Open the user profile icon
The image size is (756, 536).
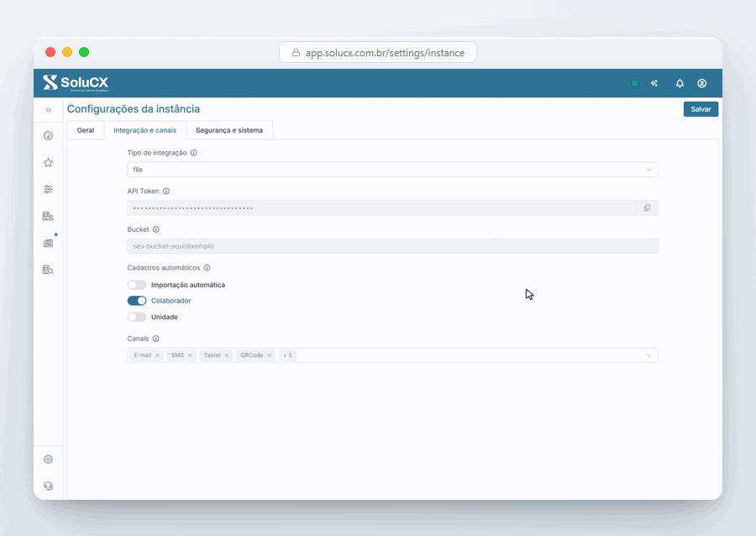(702, 83)
